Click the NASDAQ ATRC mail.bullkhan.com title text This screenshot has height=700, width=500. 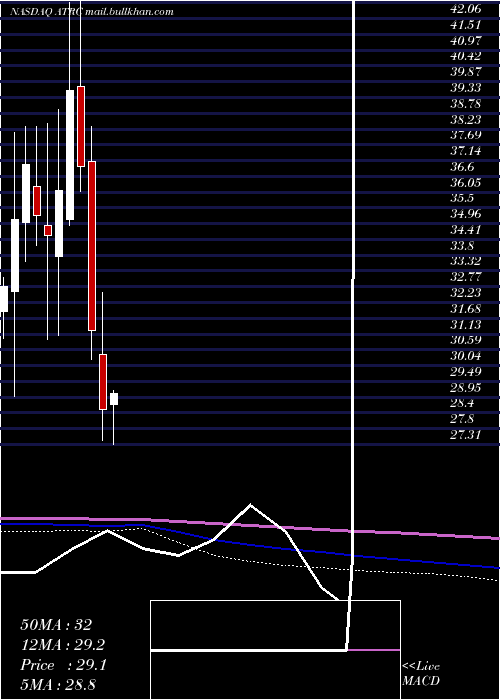point(92,12)
